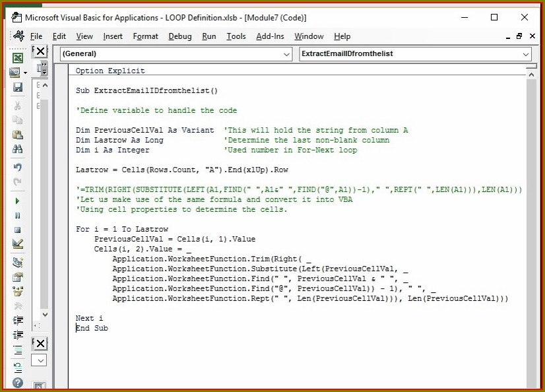Minimize the Module7 code window
545x392 pixels.
coord(508,36)
